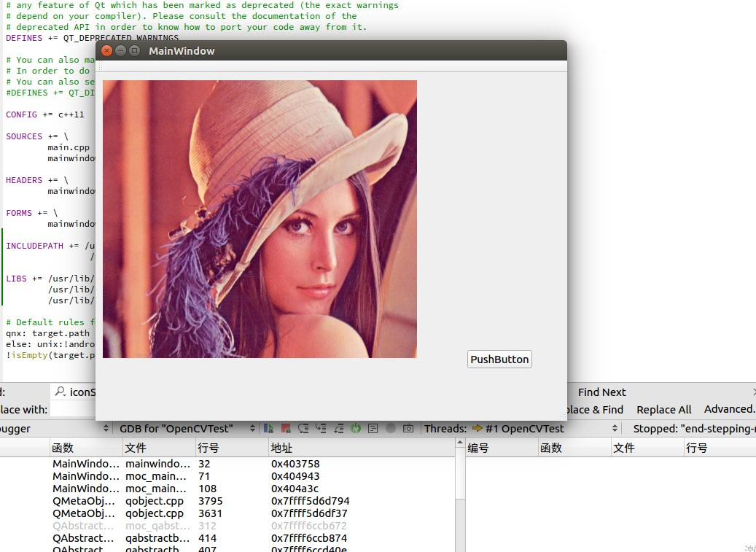Select stack row with address 0x403758
Screen dimensions: 756x552
[227, 464]
